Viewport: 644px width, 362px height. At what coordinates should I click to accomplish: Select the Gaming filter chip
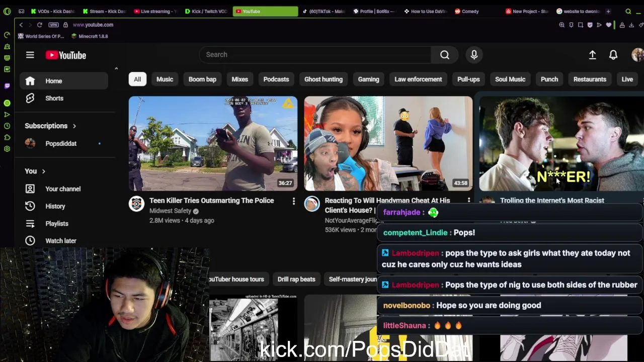coord(368,79)
